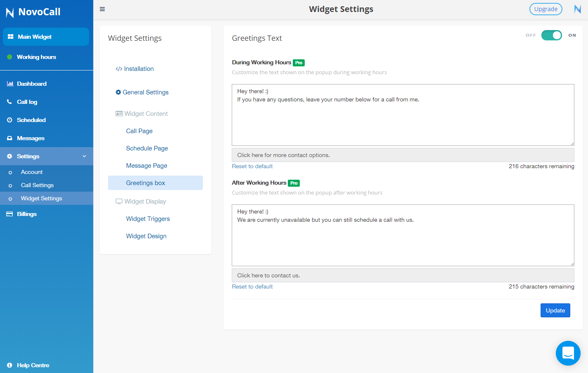Click the Widget Content heading
588x373 pixels.
146,114
